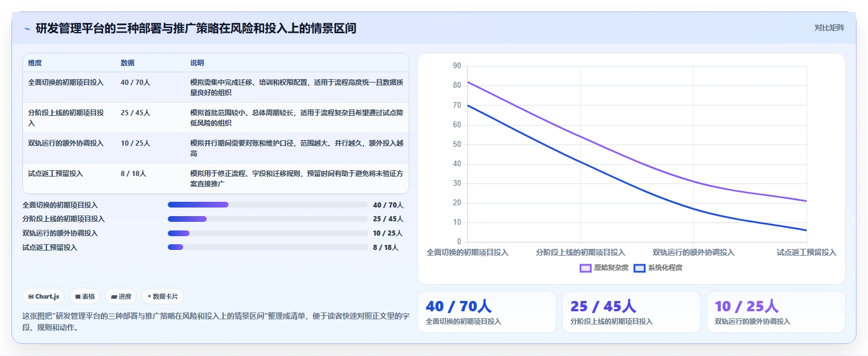The height and width of the screenshot is (356, 868).
Task: Click the 25 / 45人 table value
Action: coord(135,113)
